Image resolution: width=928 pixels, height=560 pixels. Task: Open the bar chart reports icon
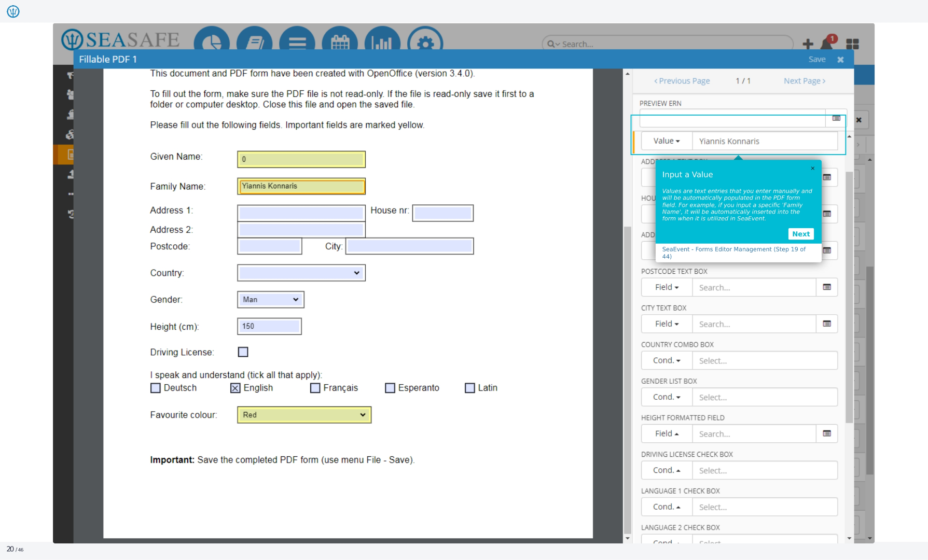coord(382,41)
